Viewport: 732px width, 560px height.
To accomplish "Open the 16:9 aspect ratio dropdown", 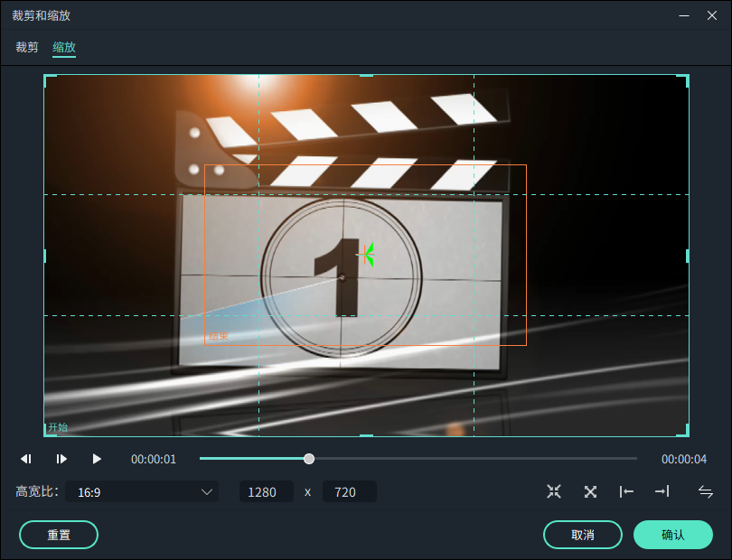I will [x=142, y=492].
